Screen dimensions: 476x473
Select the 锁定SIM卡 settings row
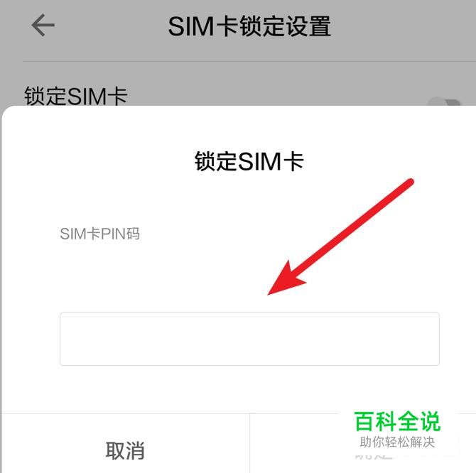pyautogui.click(x=238, y=97)
